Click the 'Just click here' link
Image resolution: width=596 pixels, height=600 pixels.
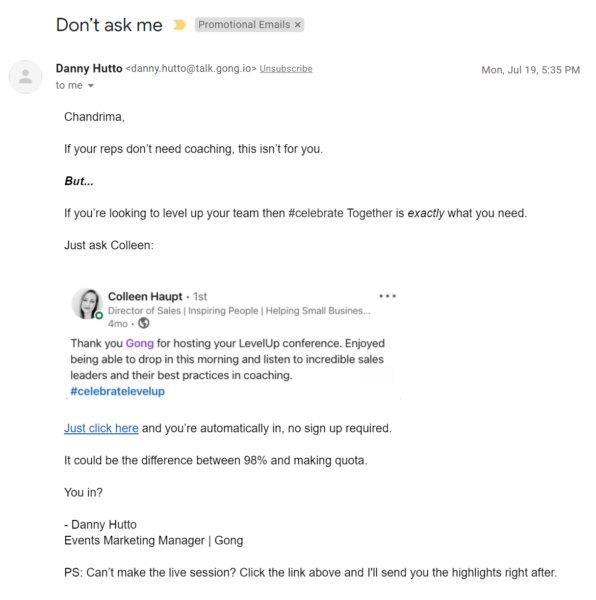pos(101,428)
